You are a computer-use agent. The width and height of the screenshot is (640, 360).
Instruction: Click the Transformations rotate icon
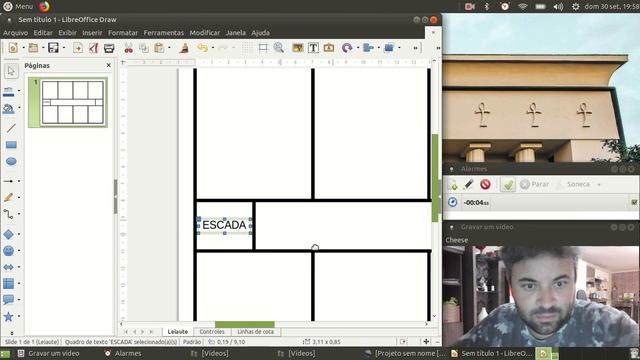coord(347,48)
